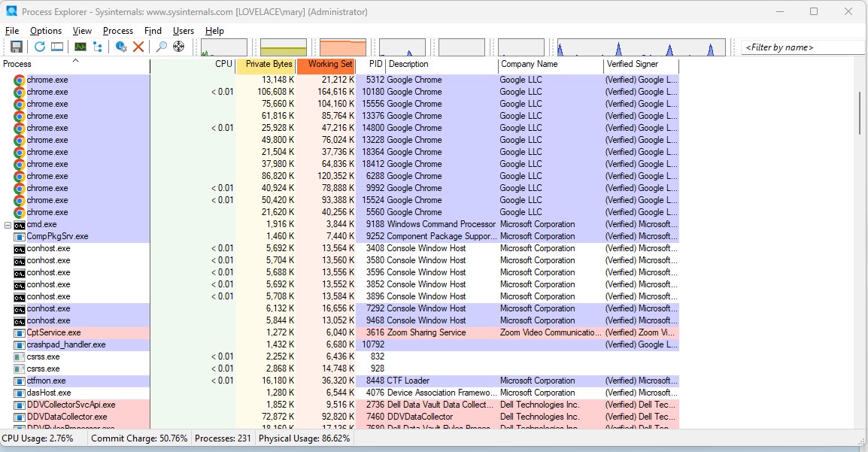Toggle the lower pane toolbar icon
The image size is (868, 452).
[57, 47]
